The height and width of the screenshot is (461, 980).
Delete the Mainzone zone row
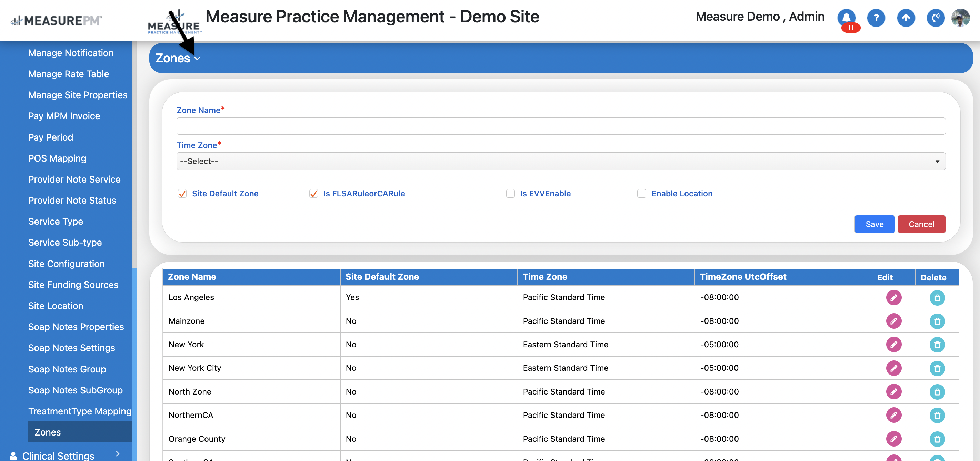coord(937,321)
